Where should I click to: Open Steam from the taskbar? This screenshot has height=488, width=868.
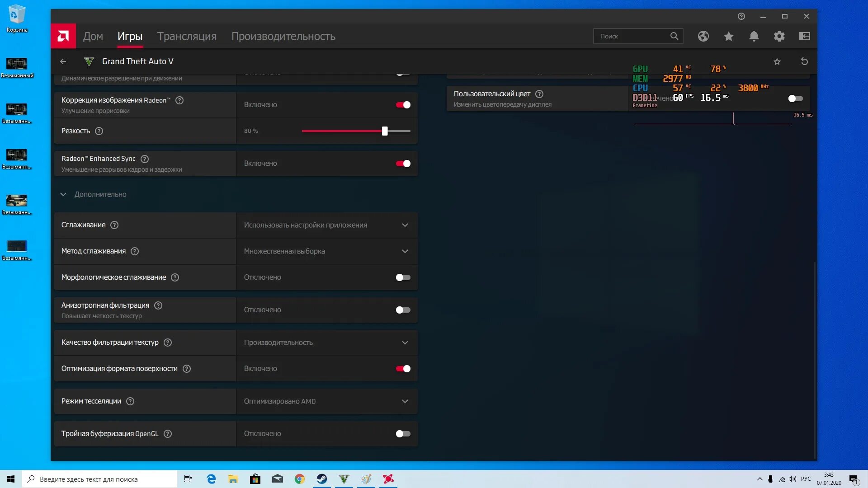click(322, 479)
